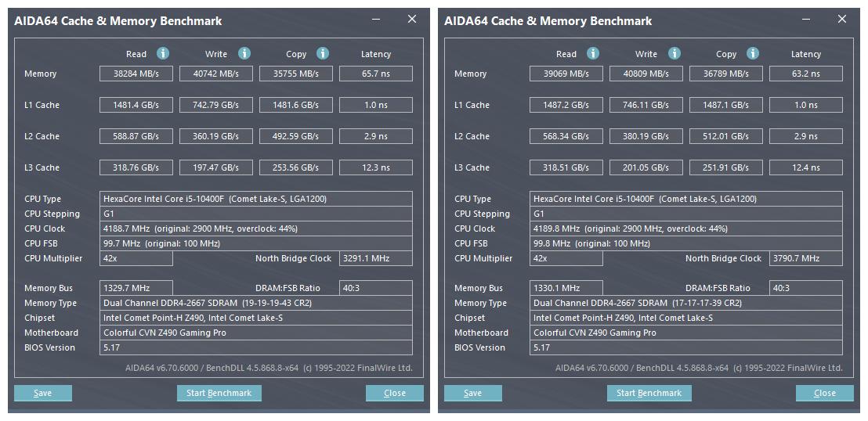Click the Close button in left window
This screenshot has width=868, height=421.
394,393
